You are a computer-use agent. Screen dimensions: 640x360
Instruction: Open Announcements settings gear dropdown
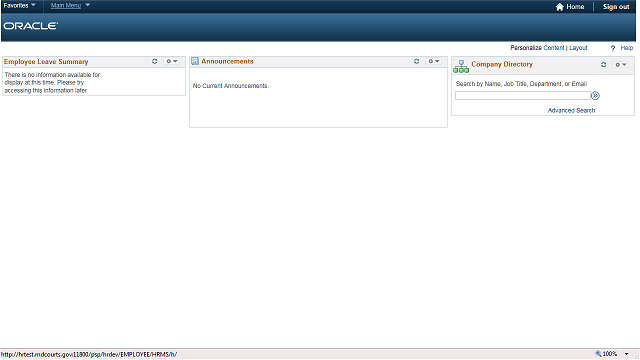(x=433, y=61)
